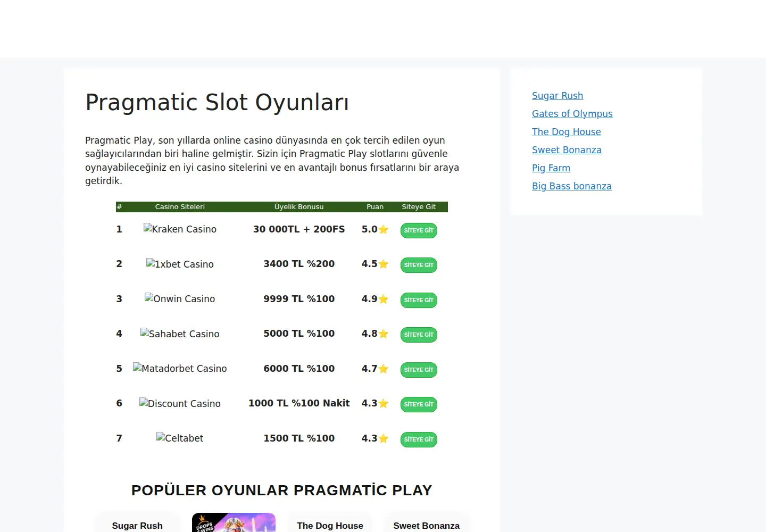Click The Dog House game card
The image size is (766, 532).
point(330,523)
